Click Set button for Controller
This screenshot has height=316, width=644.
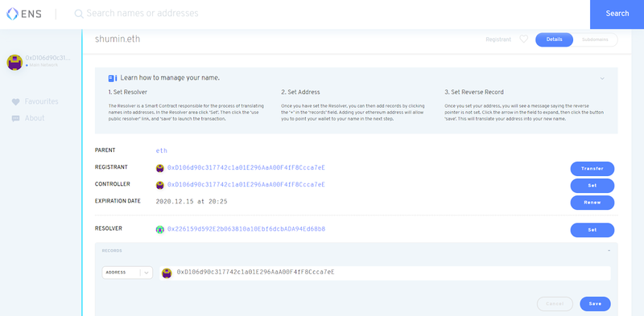pyautogui.click(x=592, y=186)
